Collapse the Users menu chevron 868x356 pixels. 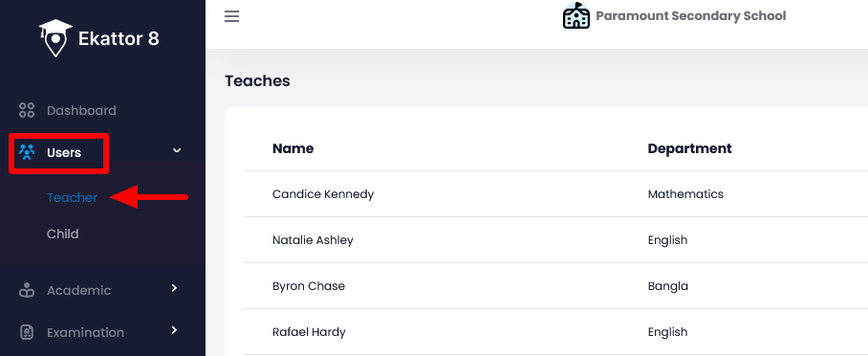[x=177, y=150]
